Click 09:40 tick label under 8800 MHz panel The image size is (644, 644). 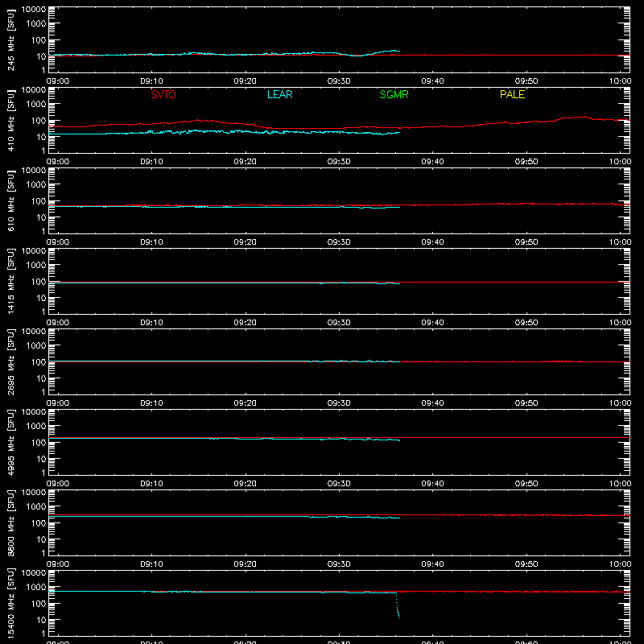tap(432, 564)
